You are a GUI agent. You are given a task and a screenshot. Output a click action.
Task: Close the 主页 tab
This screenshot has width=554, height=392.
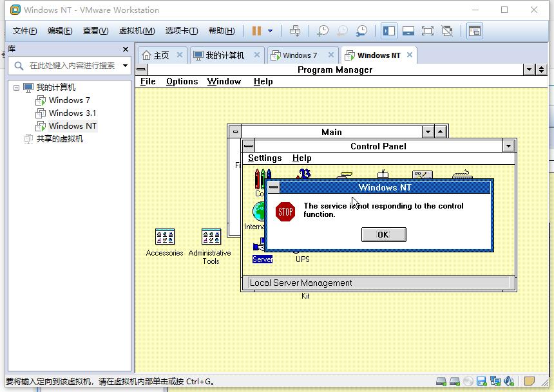pyautogui.click(x=180, y=55)
